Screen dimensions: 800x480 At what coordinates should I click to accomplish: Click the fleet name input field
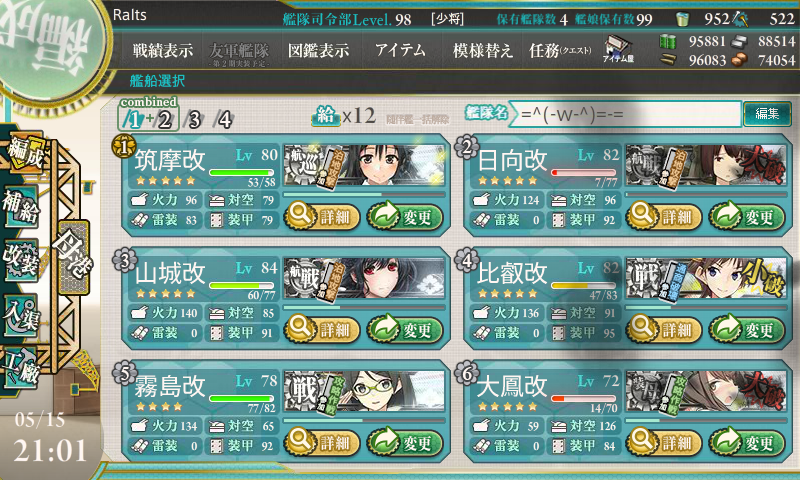pyautogui.click(x=626, y=114)
